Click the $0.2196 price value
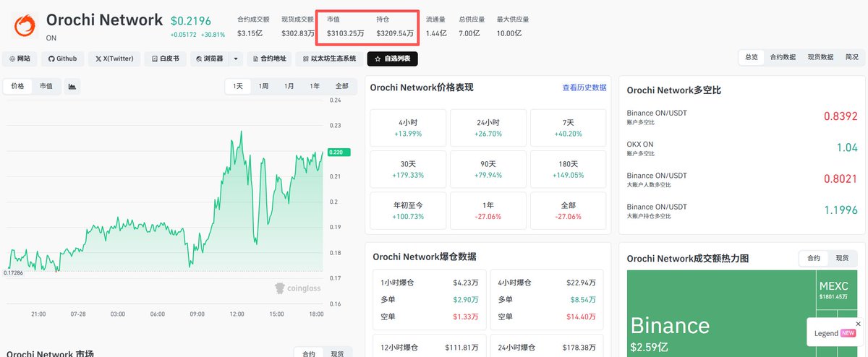Screen dimensions: 868x357 [191, 20]
